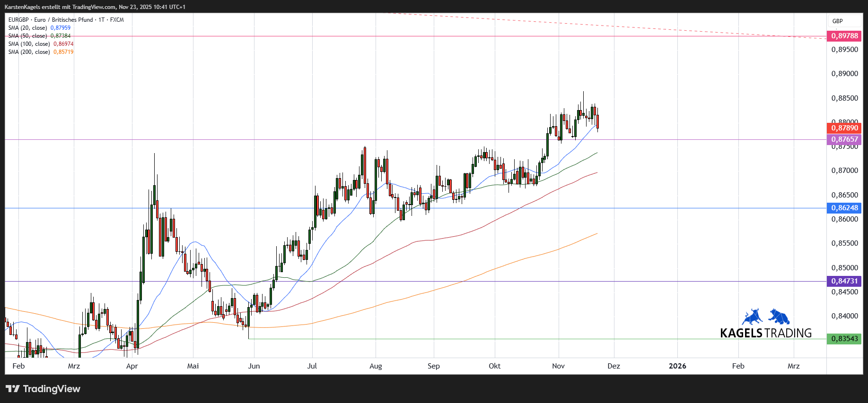Click the blue bear icon above Kagels Trading
Image resolution: width=868 pixels, height=403 pixels.
[779, 317]
